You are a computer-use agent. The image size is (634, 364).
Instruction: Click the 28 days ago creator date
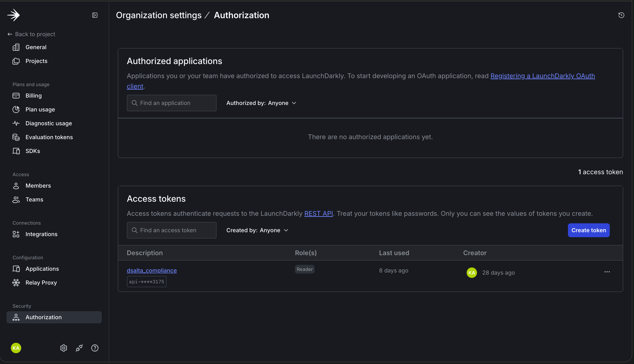(x=498, y=273)
